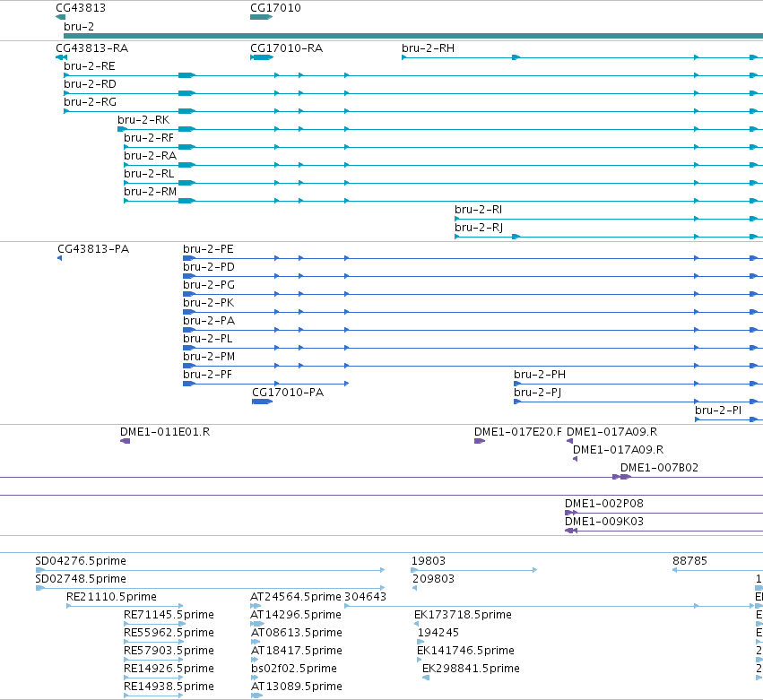Click the RE14938.5prime EST label
Image resolution: width=763 pixels, height=700 pixels.
(x=169, y=687)
